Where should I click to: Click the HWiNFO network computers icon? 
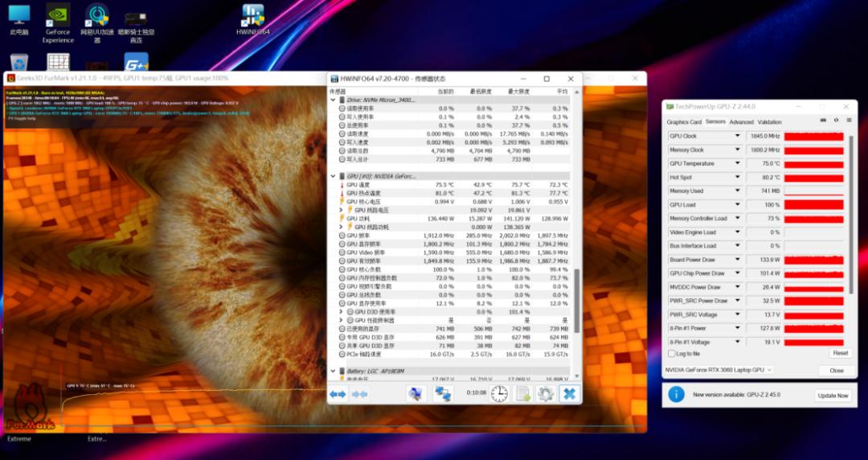point(443,393)
